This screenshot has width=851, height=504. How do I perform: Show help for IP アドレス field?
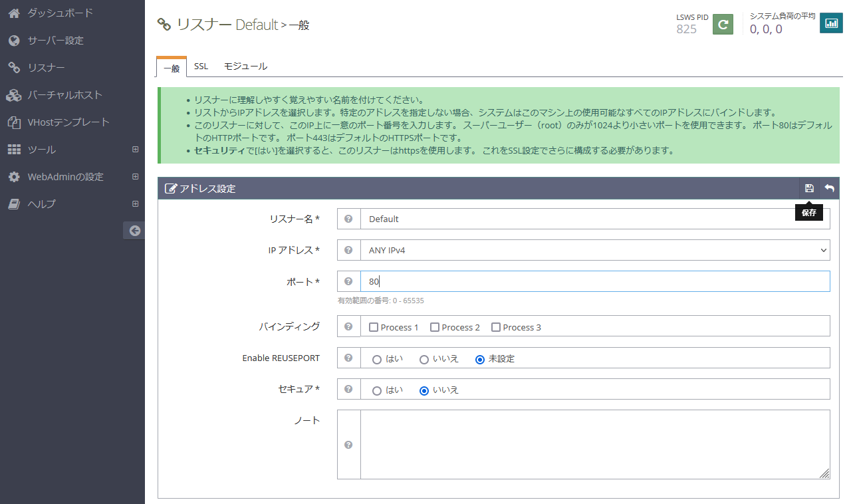click(348, 251)
